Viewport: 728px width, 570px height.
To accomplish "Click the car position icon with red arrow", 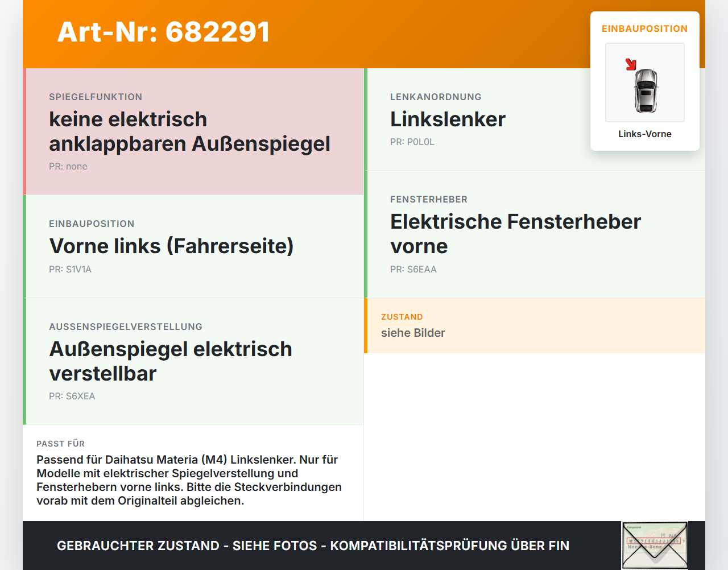I will (645, 82).
